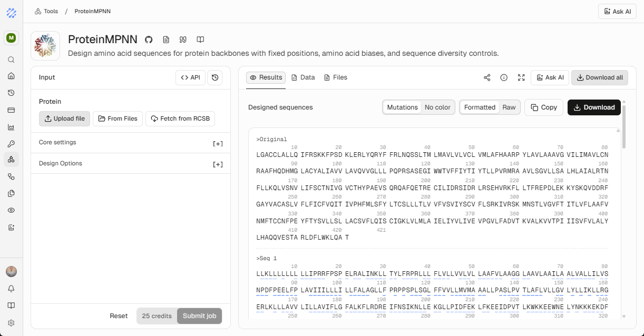
Task: Click the results panel vertical scrollbar
Action: point(624,126)
